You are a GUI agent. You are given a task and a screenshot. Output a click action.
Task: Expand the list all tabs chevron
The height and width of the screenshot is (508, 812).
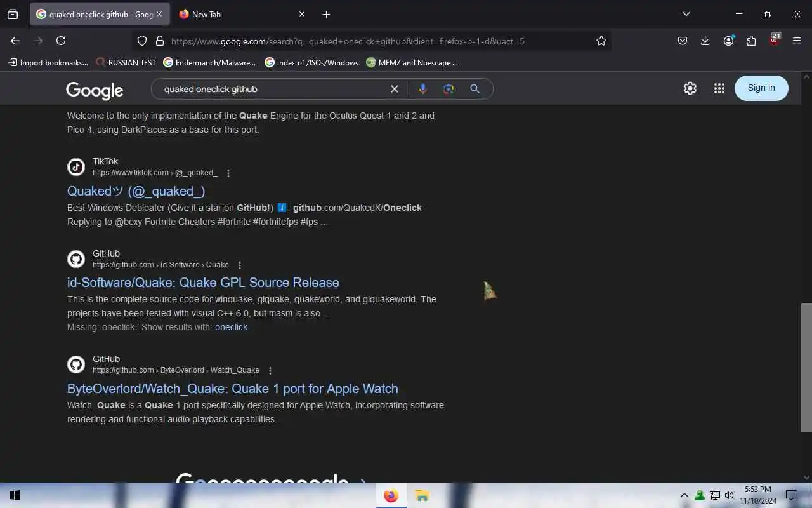click(x=686, y=14)
